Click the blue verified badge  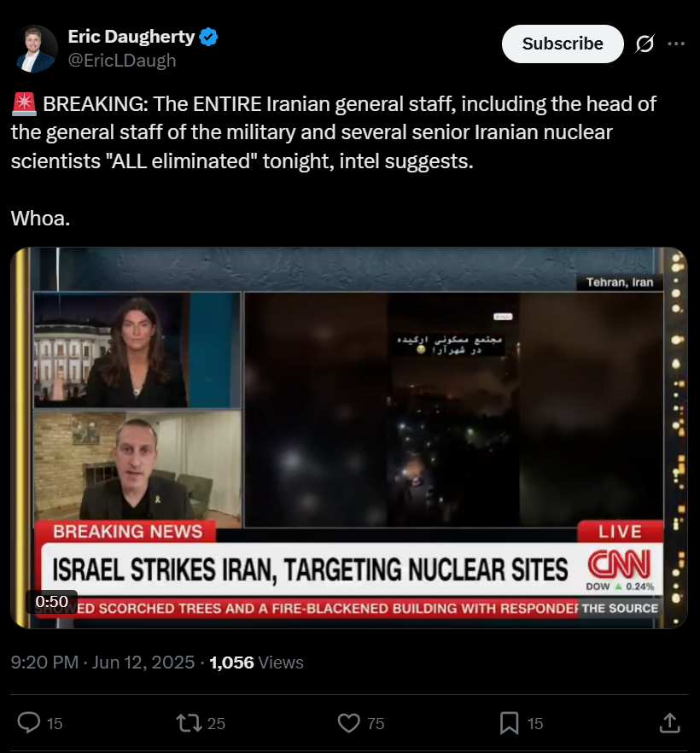208,37
